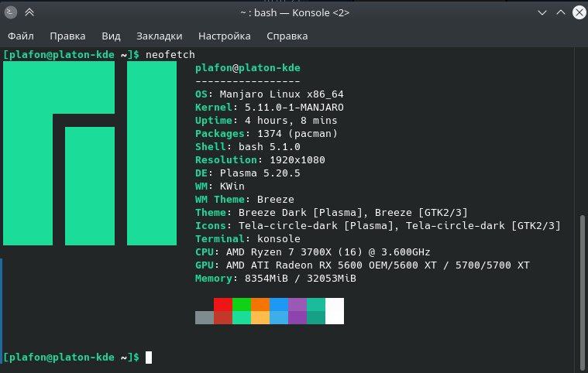Minimize Konsole with the down chevron
The height and width of the screenshot is (373, 588).
point(542,12)
